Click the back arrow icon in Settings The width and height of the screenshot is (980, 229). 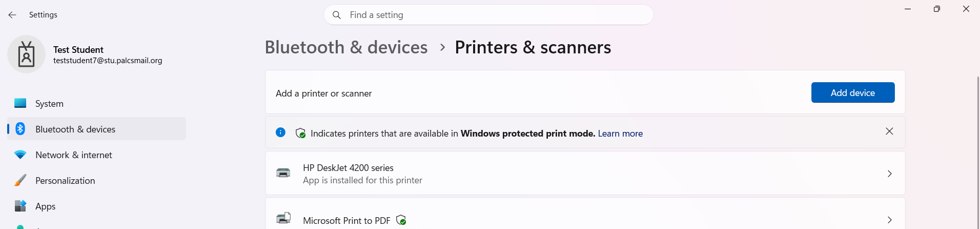(12, 15)
